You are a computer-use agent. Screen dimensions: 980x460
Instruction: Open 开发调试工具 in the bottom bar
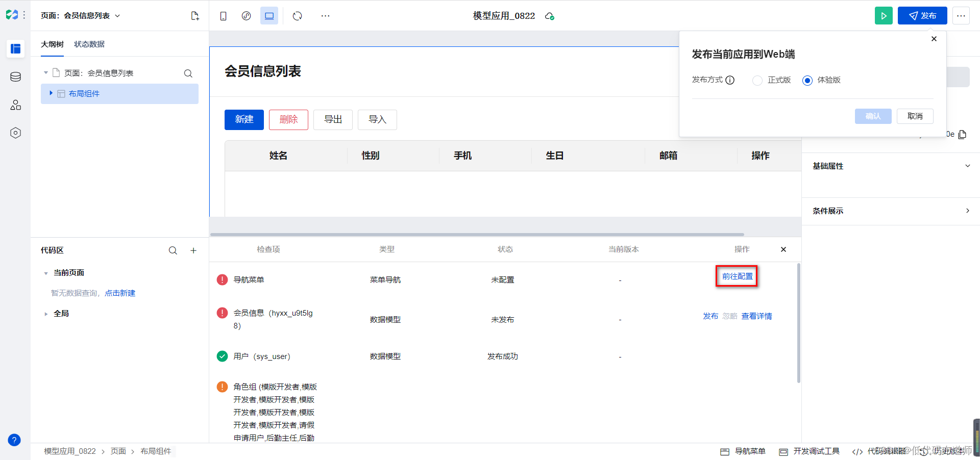tap(809, 451)
